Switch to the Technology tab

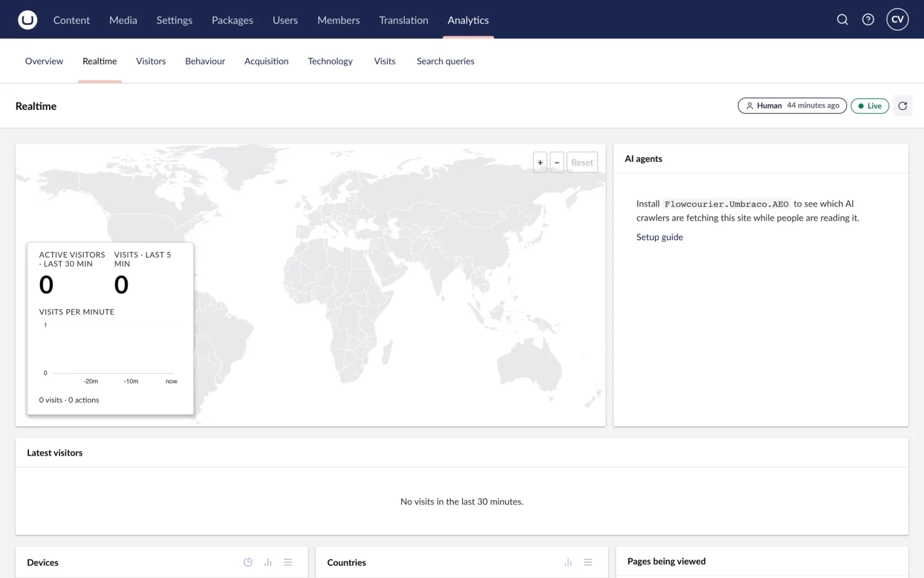point(330,61)
